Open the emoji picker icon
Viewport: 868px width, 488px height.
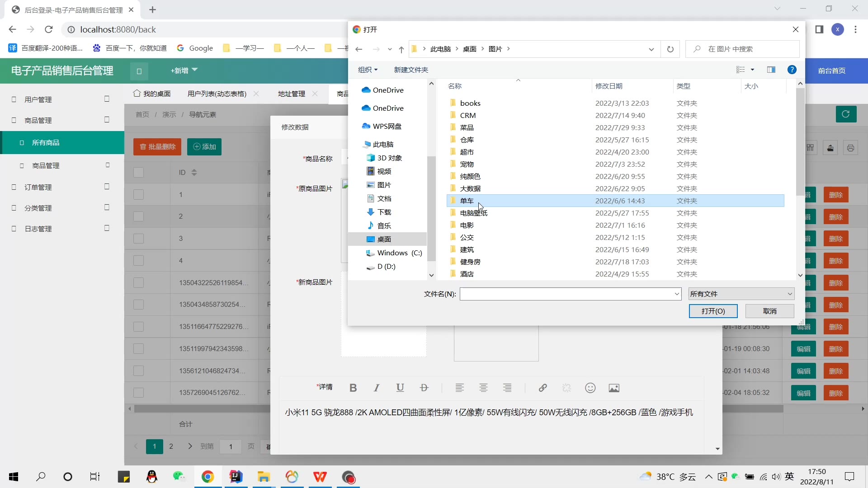590,388
